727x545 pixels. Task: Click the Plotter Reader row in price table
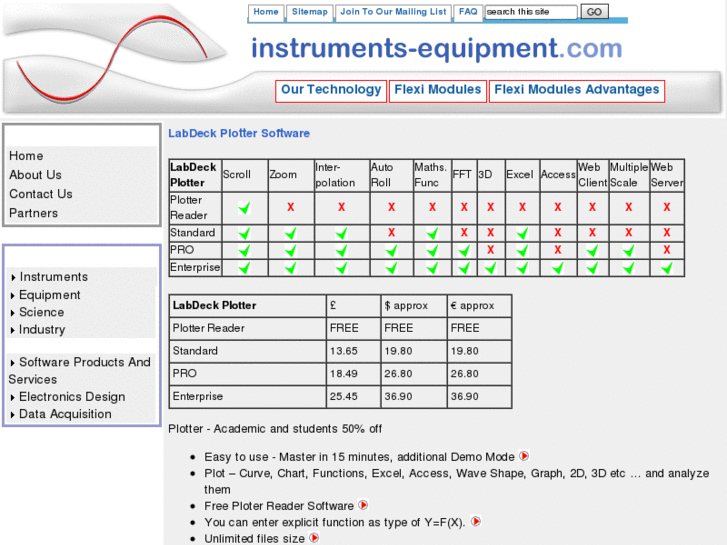340,328
